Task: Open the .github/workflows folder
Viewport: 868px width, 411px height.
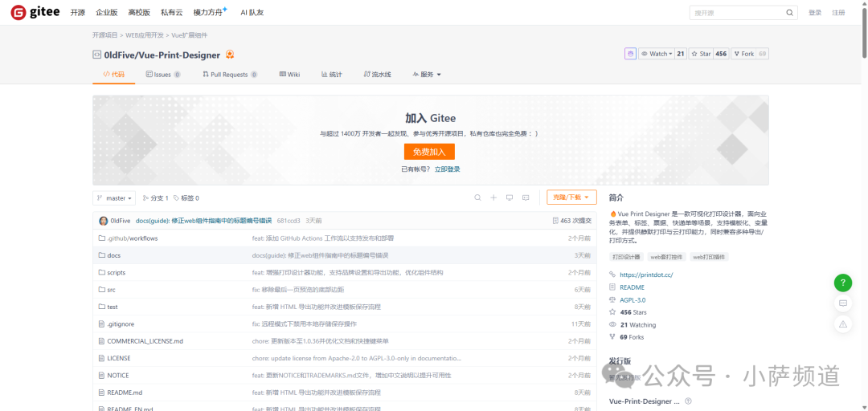Action: click(x=133, y=238)
